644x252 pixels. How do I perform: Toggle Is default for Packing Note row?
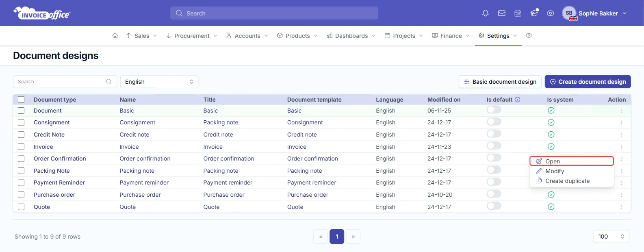[x=494, y=170]
